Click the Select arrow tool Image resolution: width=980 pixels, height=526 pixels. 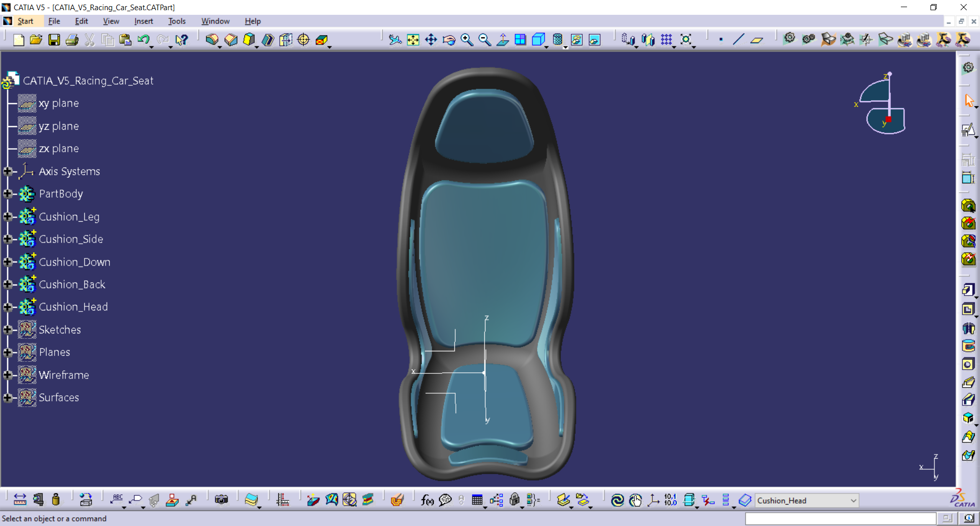[969, 101]
